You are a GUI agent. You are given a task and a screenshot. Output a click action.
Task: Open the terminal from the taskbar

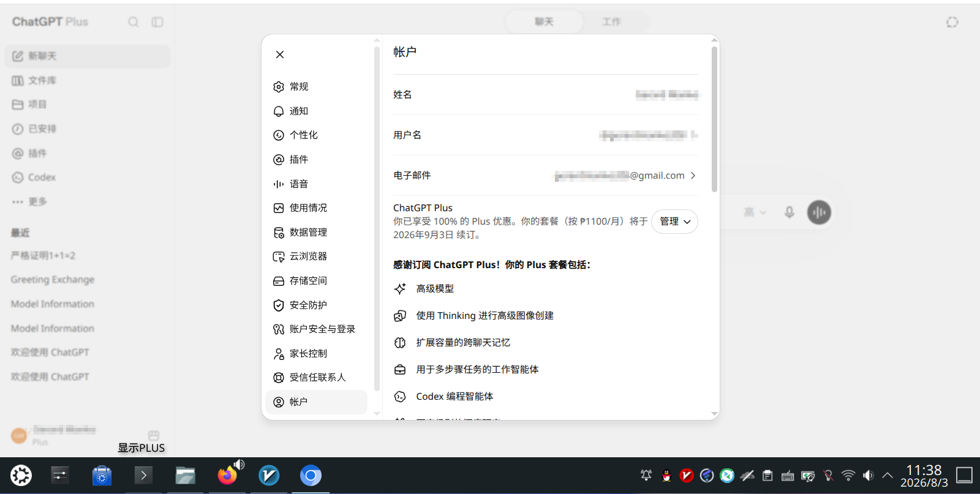pos(143,476)
